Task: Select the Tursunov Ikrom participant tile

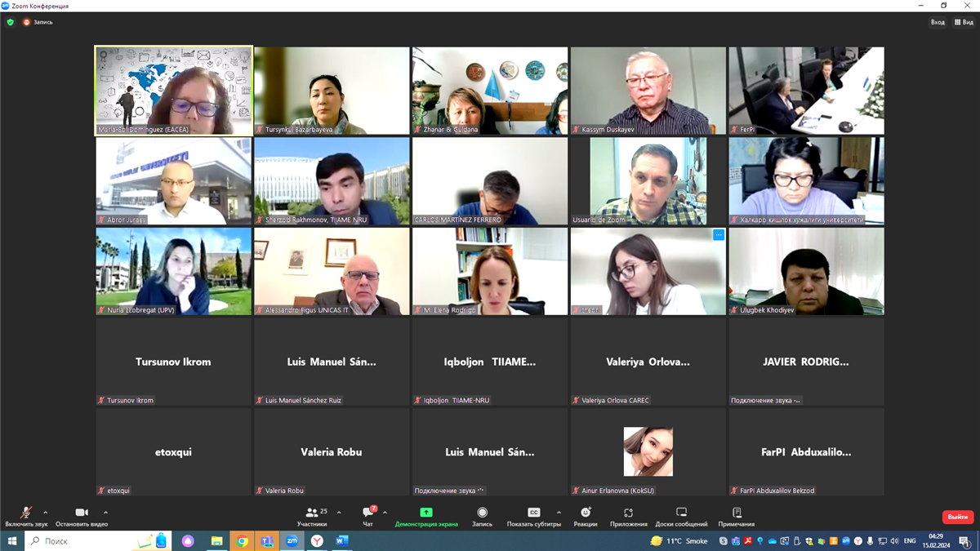Action: point(173,362)
